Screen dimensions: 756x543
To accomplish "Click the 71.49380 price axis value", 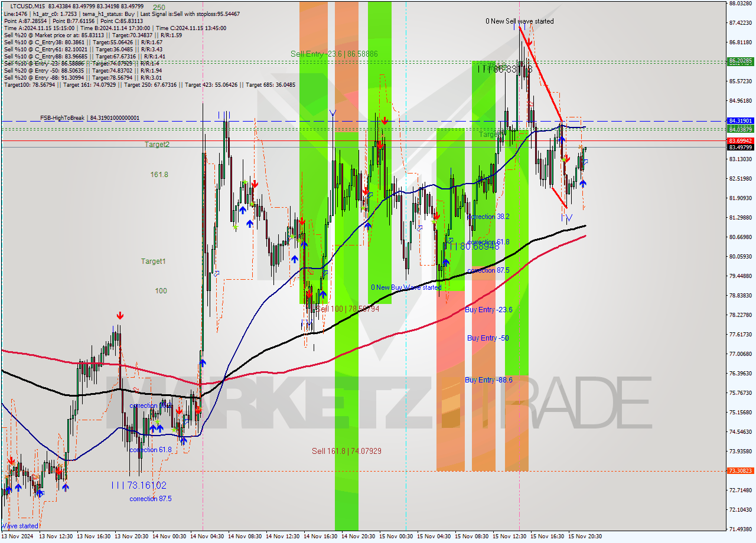I will [x=741, y=529].
